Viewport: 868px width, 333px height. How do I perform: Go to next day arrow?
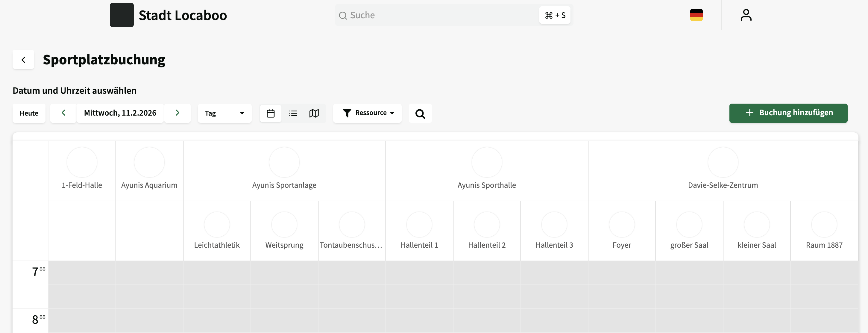click(x=177, y=113)
